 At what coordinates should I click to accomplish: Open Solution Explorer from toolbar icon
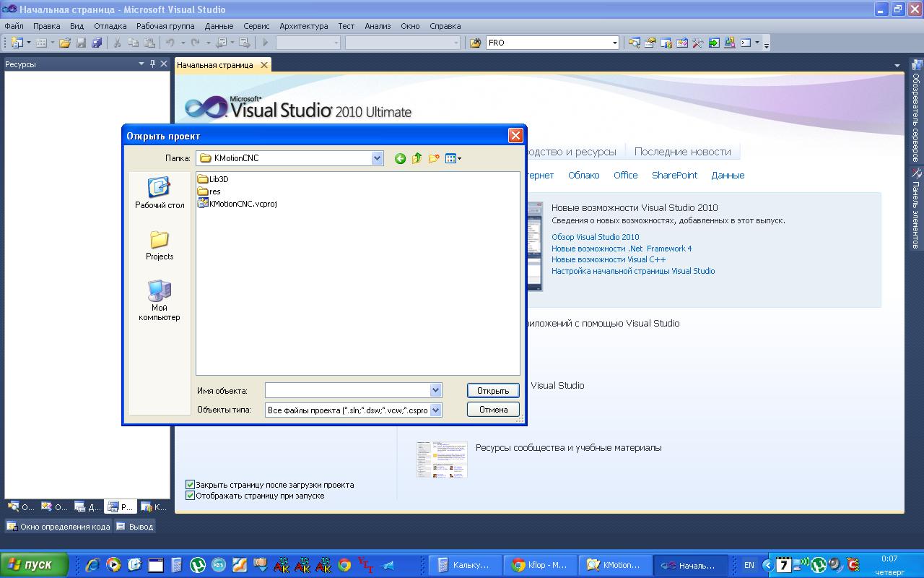tap(635, 43)
